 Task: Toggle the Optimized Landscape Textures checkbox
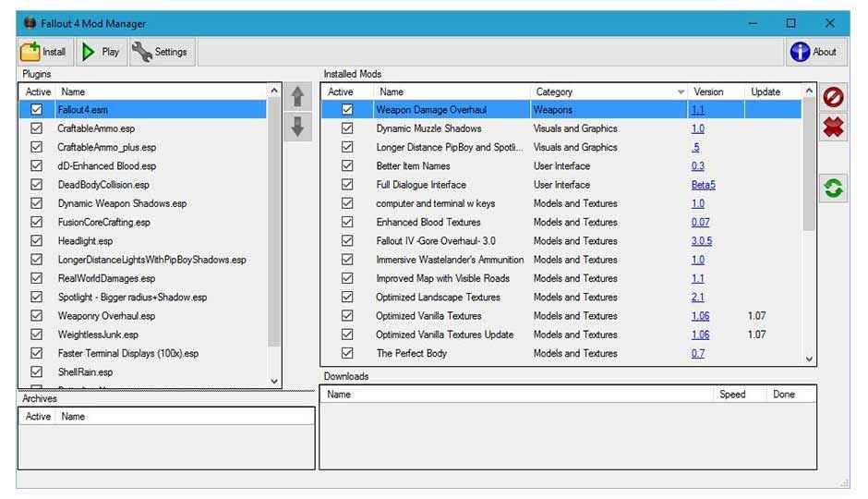tap(347, 297)
